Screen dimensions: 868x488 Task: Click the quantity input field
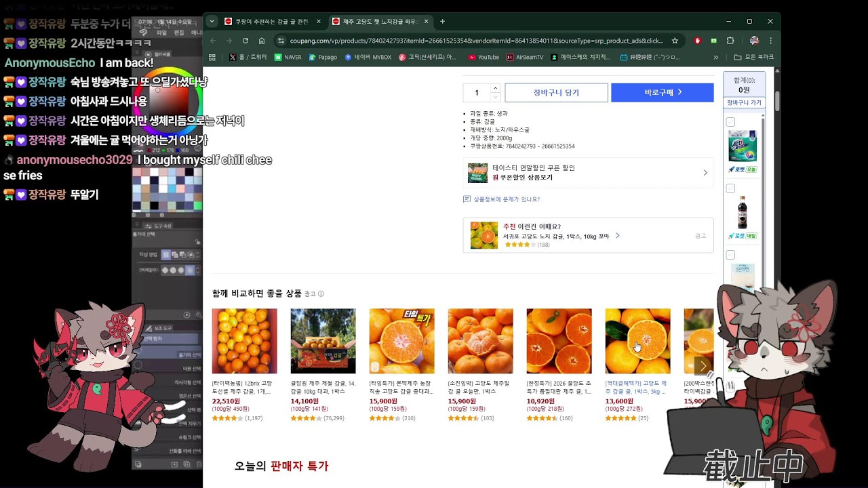click(477, 93)
